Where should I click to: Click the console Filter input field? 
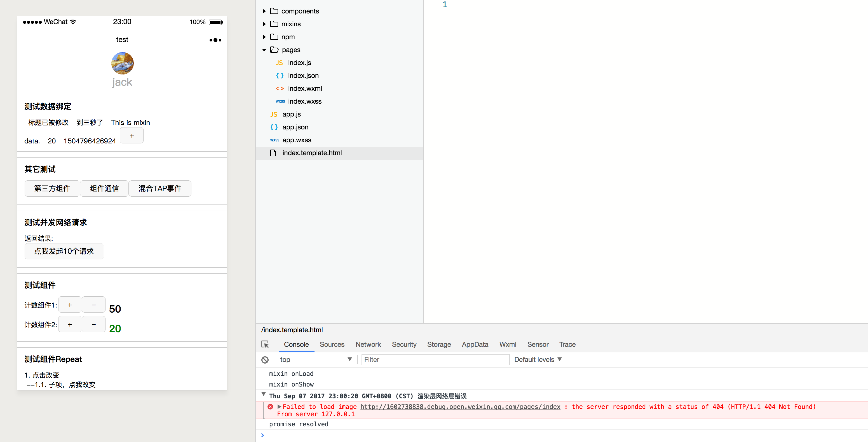tap(435, 360)
